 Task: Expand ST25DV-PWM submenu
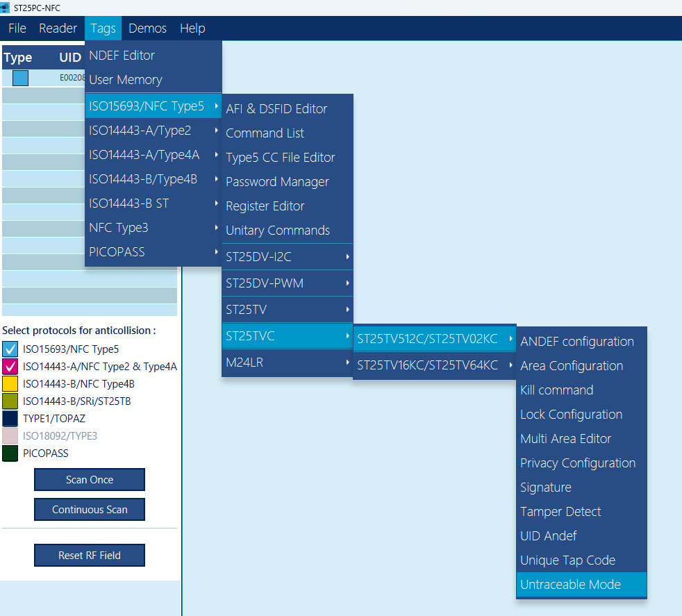tap(287, 283)
